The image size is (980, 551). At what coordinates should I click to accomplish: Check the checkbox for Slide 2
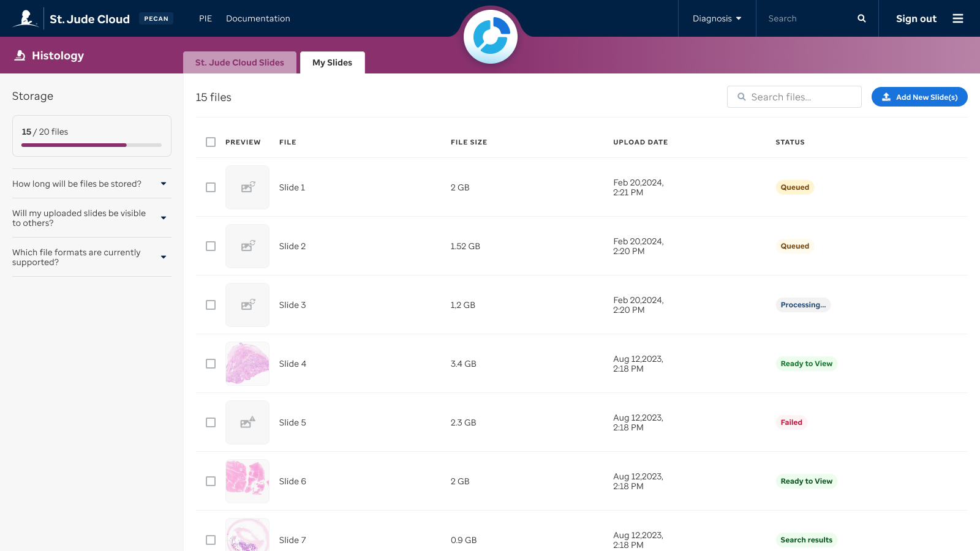click(x=211, y=246)
